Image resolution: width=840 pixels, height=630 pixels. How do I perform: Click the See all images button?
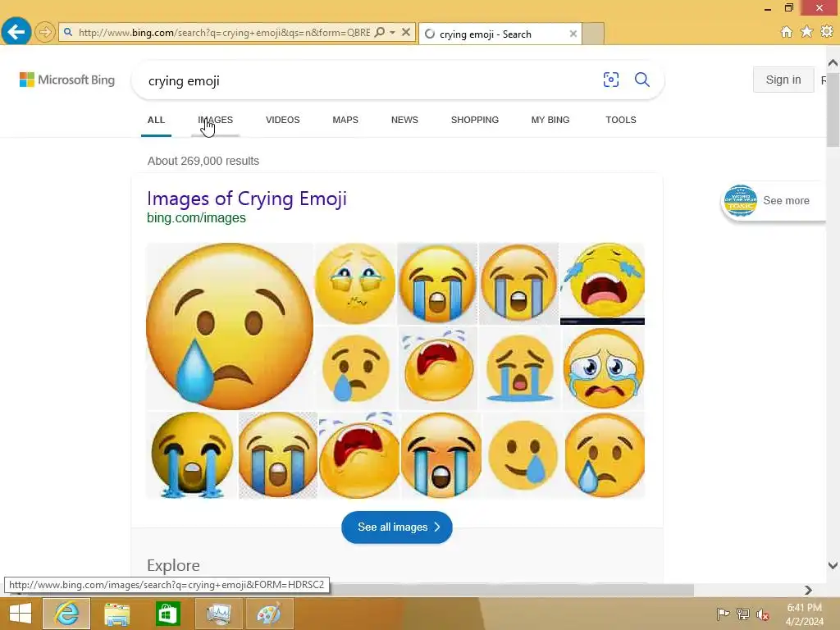click(x=397, y=527)
